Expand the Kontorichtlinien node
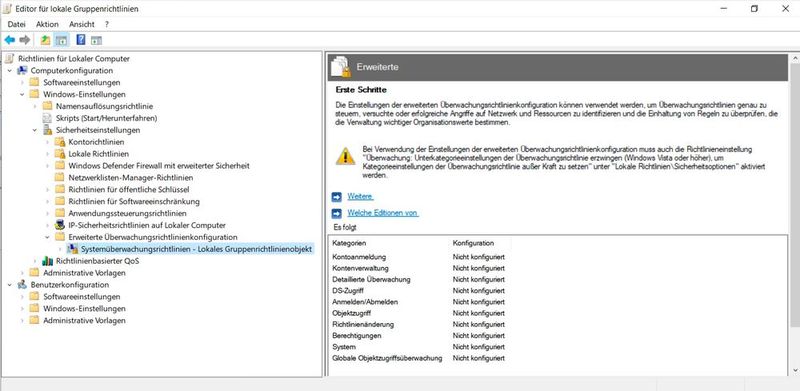800x391 pixels. 47,142
